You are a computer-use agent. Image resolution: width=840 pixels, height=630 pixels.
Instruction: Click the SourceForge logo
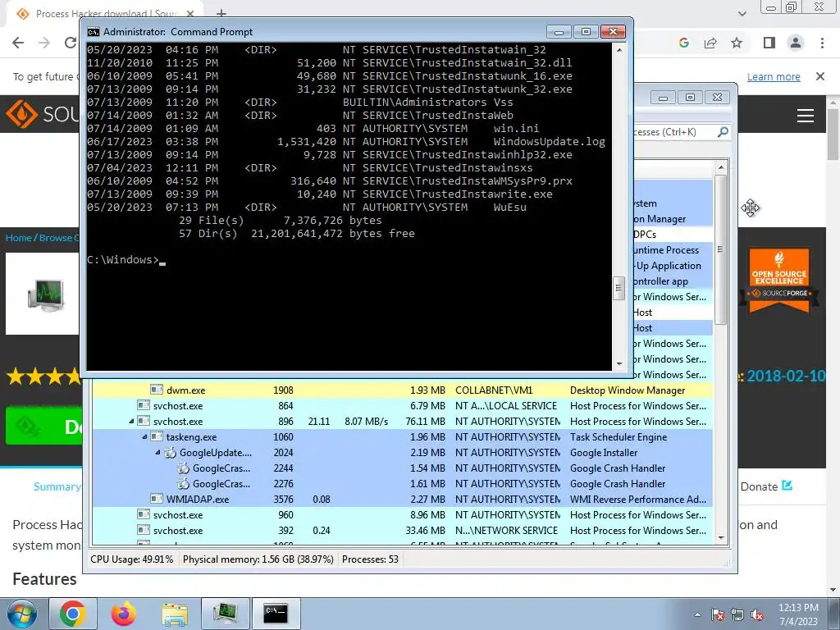[x=42, y=114]
